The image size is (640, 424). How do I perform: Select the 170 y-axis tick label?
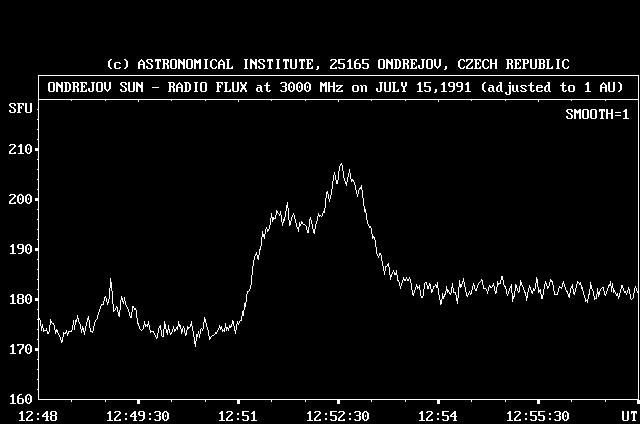[19, 350]
